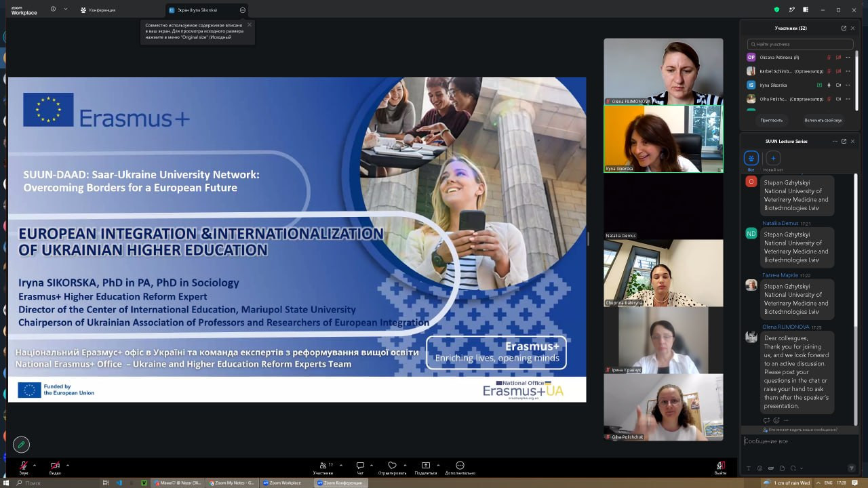Open Zoom My Notes taskbar window

coord(233,483)
